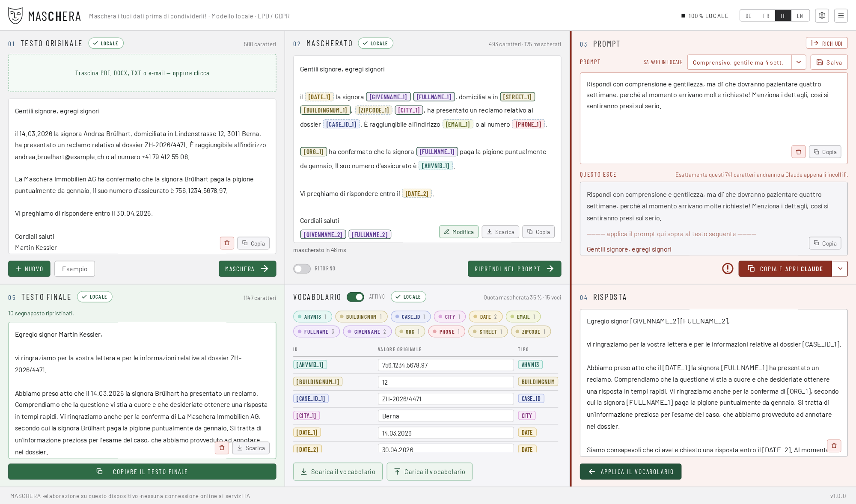Open the saved prompt dropdown arrow

click(x=799, y=62)
